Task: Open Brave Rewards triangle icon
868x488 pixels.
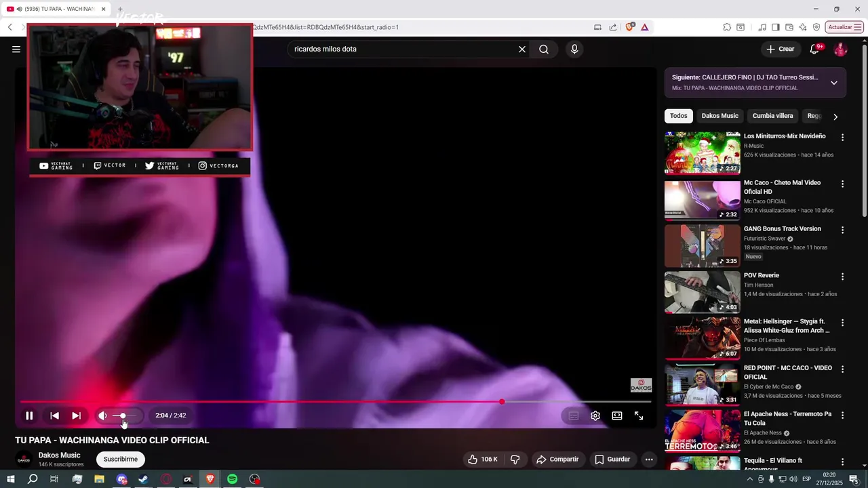Action: 644,27
